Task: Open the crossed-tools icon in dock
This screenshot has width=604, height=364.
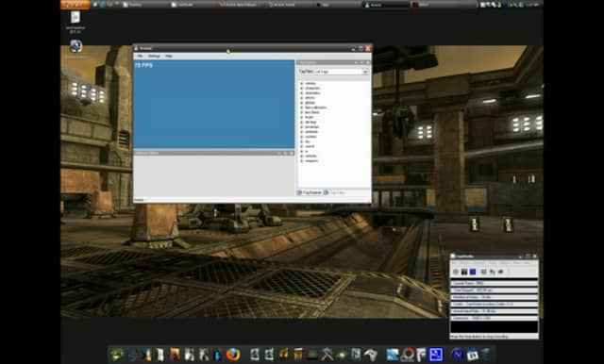Action: pyautogui.click(x=327, y=355)
